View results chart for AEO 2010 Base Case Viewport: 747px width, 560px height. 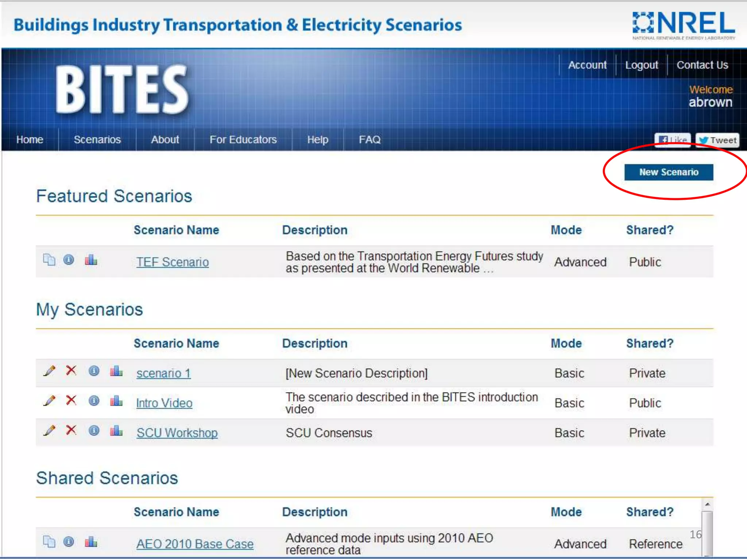click(91, 541)
